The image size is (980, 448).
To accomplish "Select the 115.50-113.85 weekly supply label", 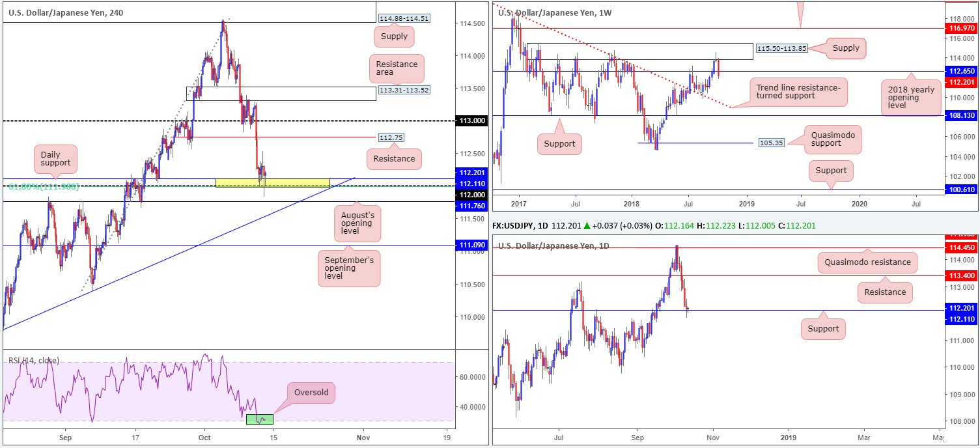I will coord(781,49).
